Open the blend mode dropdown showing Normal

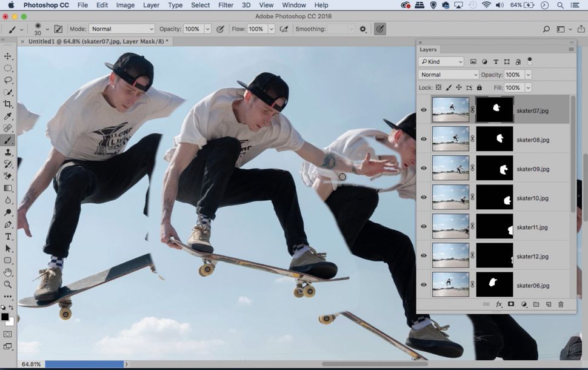(448, 74)
